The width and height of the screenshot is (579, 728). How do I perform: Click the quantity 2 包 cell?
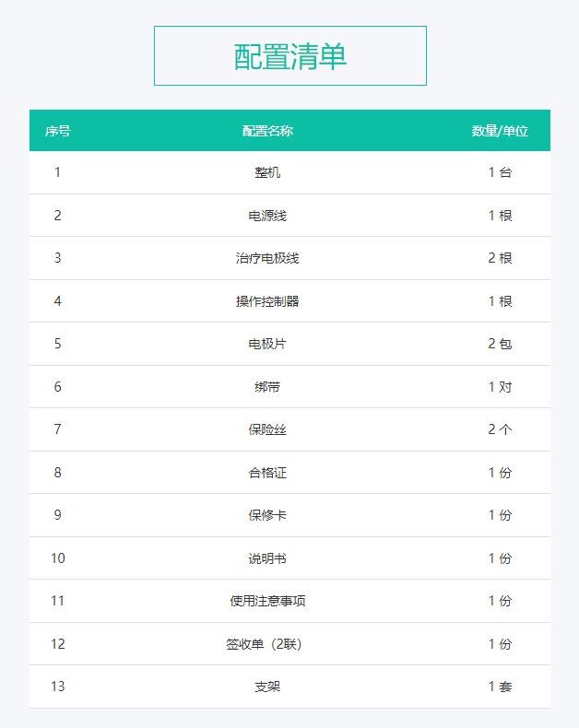[x=500, y=344]
